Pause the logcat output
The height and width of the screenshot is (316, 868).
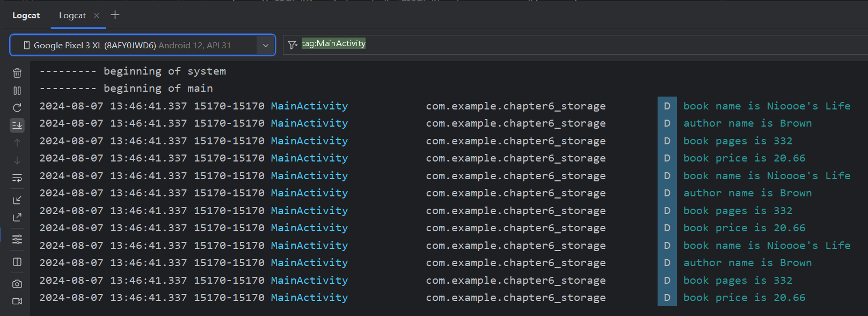coord(17,91)
